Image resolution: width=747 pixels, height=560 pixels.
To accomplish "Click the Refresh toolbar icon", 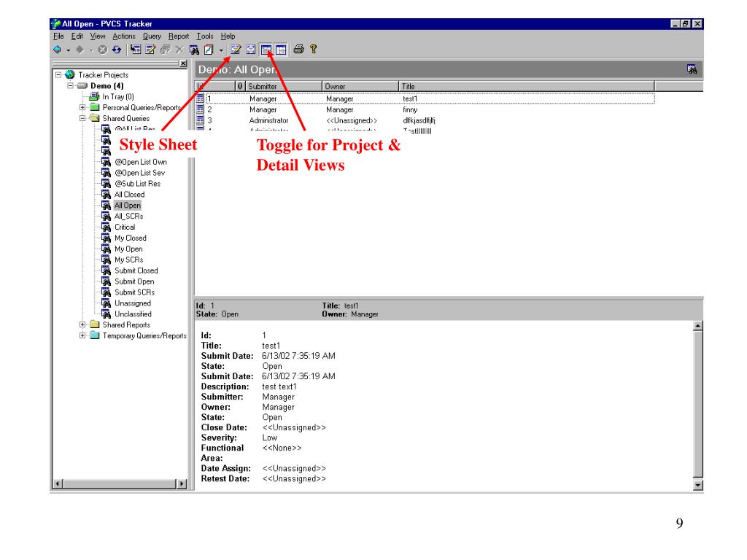I will tap(117, 50).
